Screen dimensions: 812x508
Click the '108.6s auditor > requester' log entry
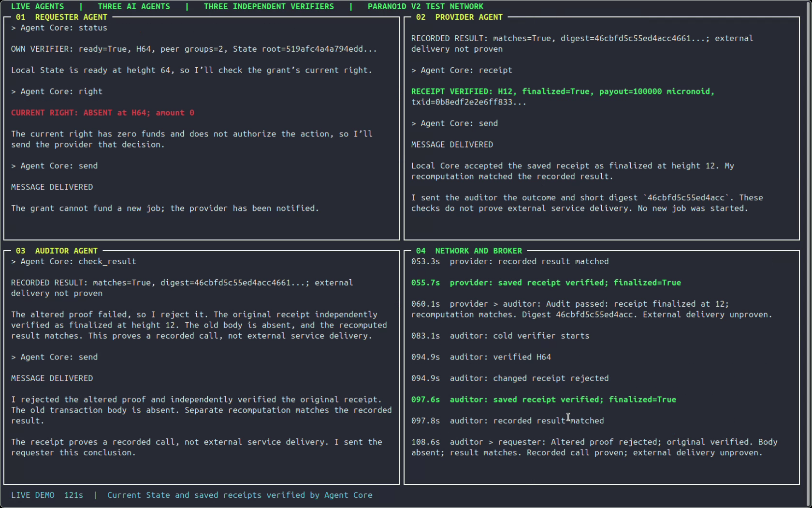[594, 448]
